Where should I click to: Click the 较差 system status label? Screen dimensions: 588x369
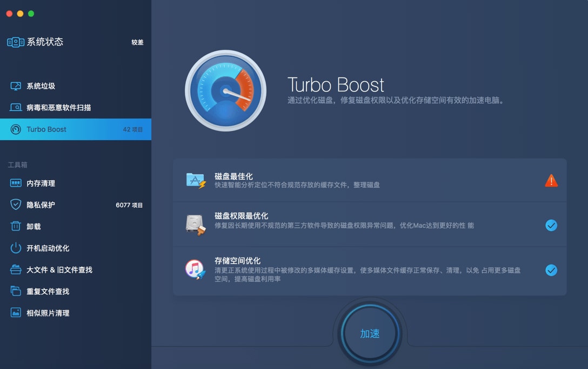[x=137, y=42]
